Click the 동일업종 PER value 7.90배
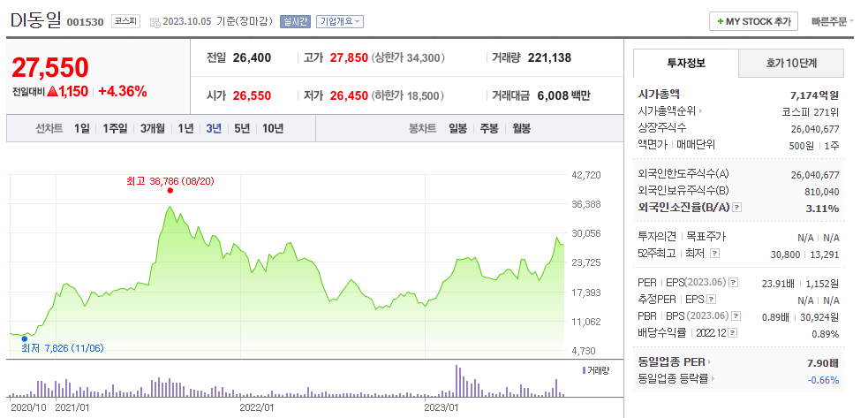Viewport: 868px width, 418px height. click(x=823, y=363)
